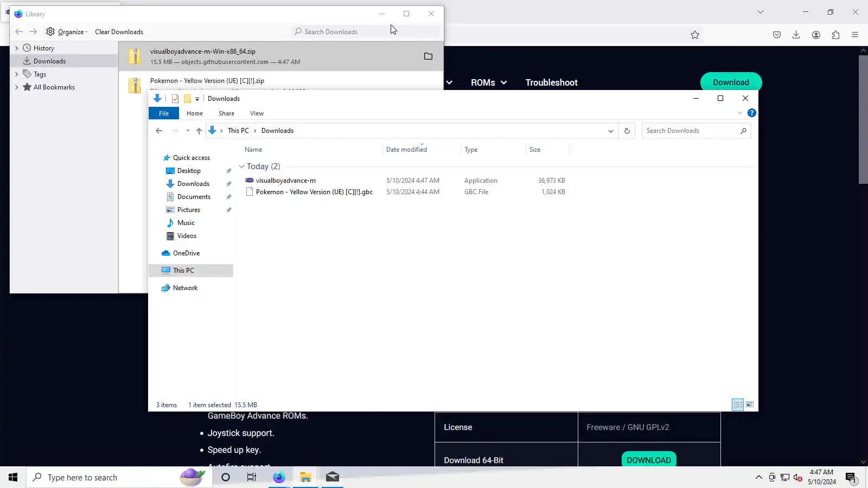Go back in File Explorer

tap(159, 131)
